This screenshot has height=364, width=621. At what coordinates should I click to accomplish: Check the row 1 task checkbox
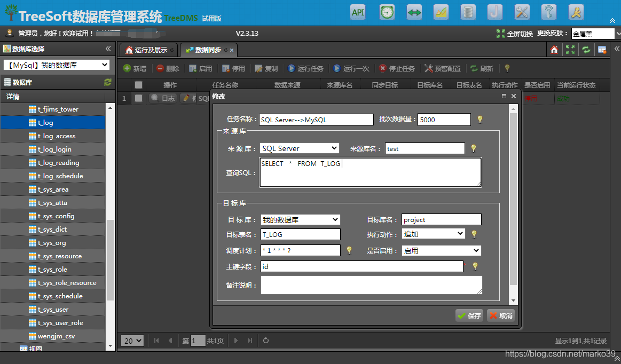(138, 98)
